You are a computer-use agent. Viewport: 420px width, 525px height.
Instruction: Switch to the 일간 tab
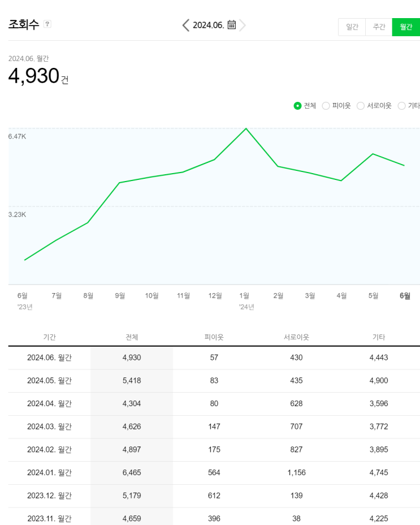coord(352,27)
